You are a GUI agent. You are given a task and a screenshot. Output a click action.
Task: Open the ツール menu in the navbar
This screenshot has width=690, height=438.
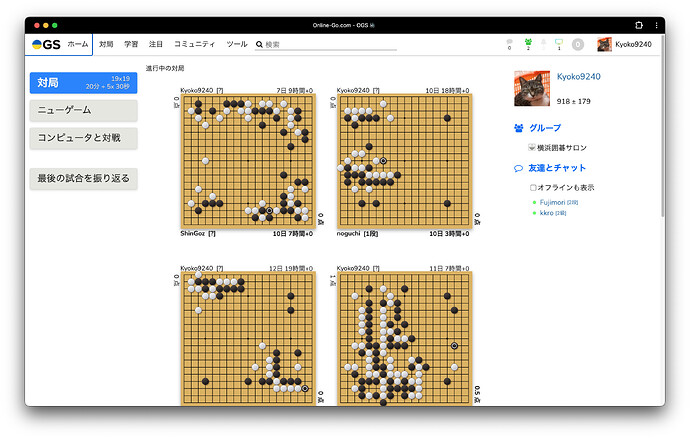pos(237,44)
